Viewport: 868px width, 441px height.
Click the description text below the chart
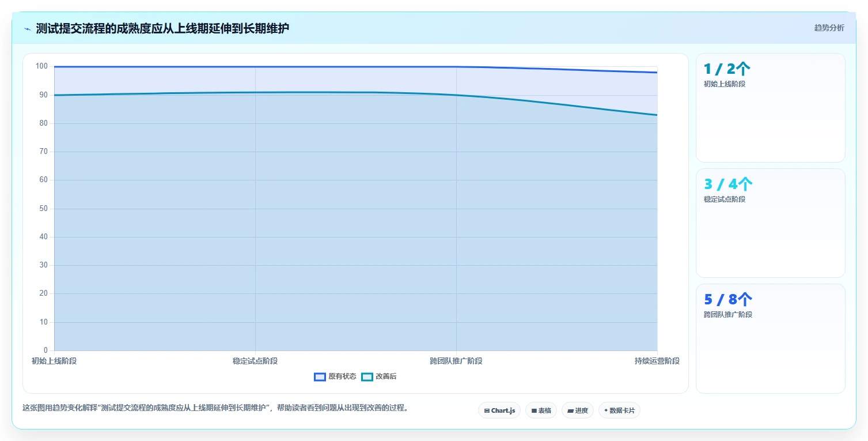point(215,408)
